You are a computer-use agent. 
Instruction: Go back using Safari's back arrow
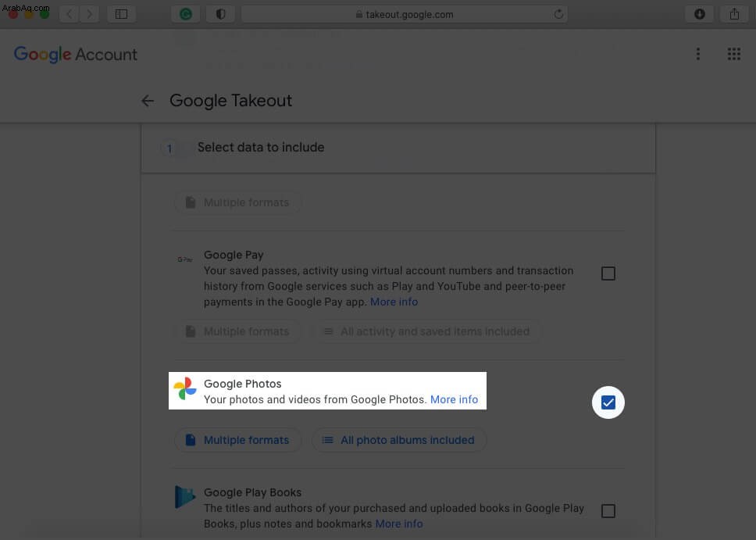click(x=70, y=14)
